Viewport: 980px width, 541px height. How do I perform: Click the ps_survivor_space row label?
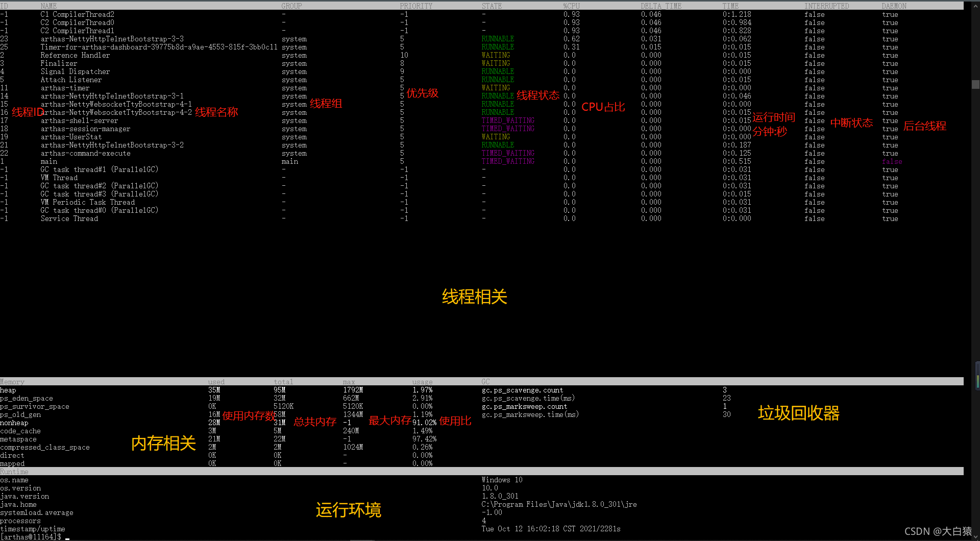click(35, 406)
